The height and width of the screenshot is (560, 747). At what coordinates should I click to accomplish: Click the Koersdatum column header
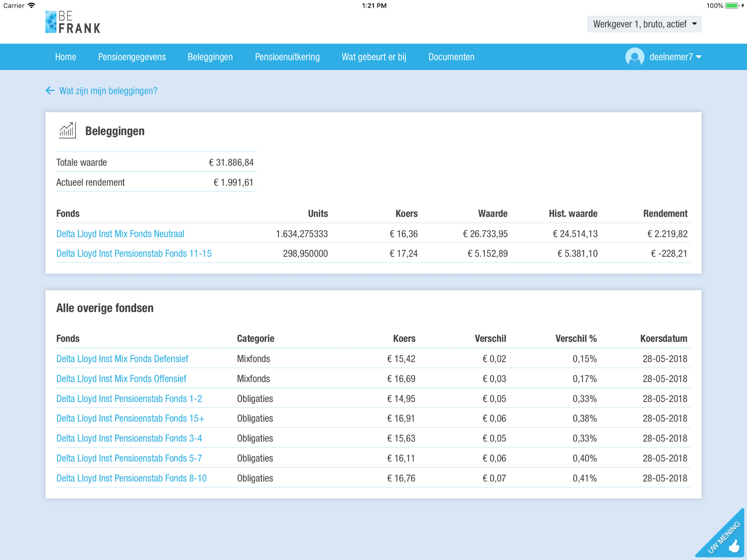pyautogui.click(x=664, y=339)
